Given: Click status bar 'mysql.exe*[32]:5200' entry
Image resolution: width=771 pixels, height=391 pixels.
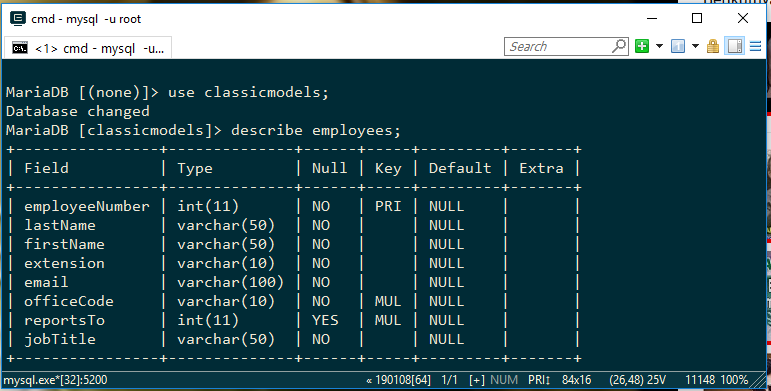Looking at the screenshot, I should click(56, 380).
